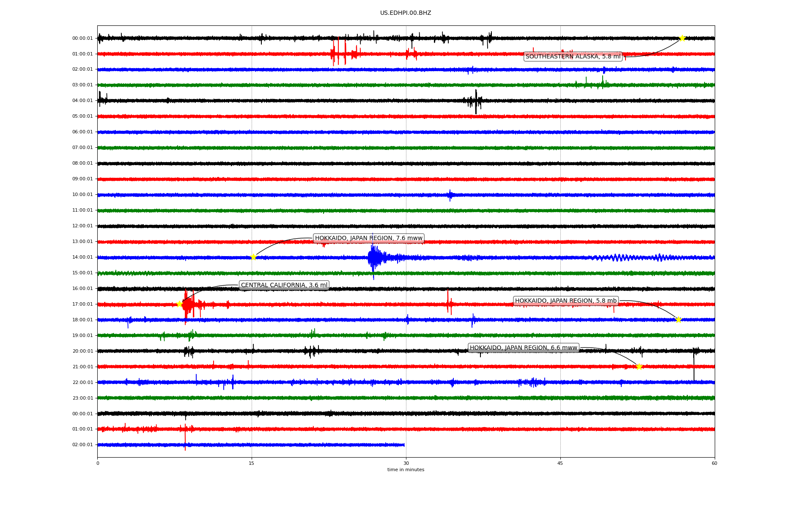
Task: Click the HOKKAIDO, JAPAN REGION, 7.6 mww label
Action: (368, 238)
